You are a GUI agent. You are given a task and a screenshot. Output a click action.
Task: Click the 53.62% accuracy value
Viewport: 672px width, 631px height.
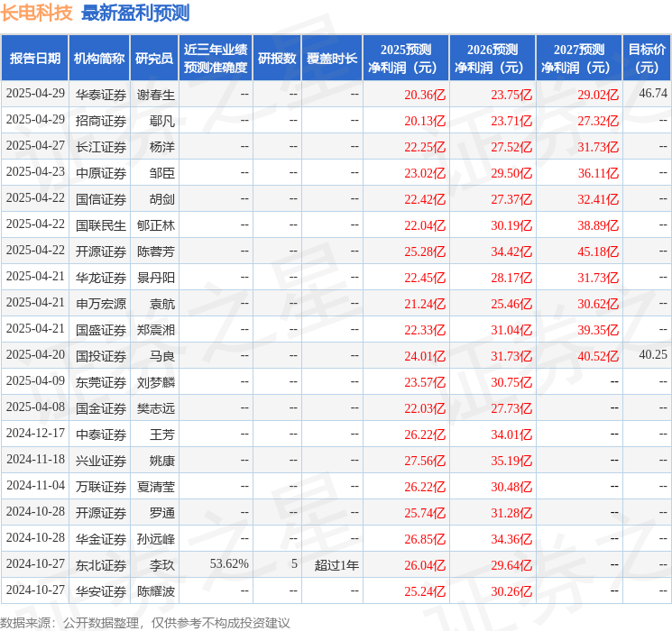pos(229,563)
